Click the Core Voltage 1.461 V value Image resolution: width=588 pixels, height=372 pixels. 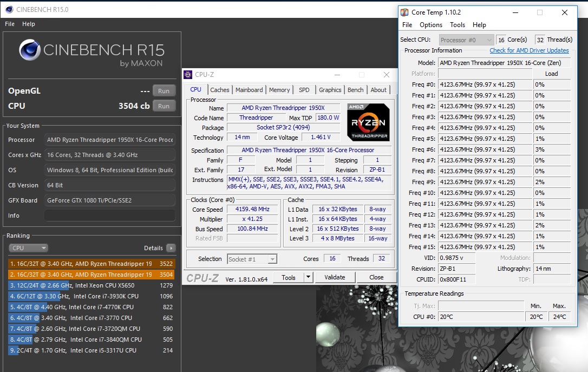[x=321, y=137]
